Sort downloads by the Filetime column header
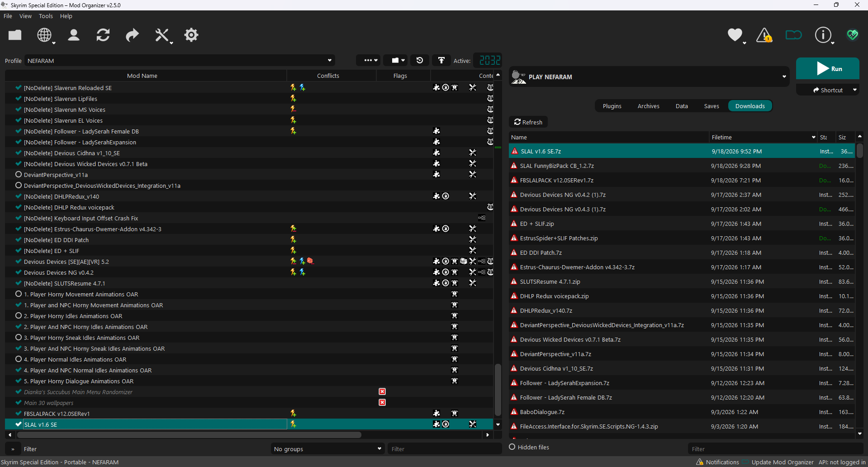868x467 pixels. coord(763,137)
